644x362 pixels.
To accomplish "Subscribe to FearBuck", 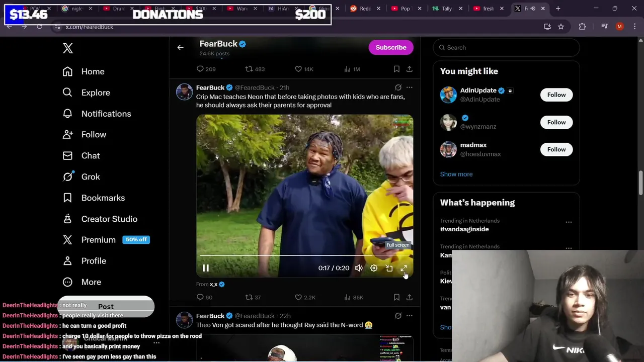I will pos(391,47).
